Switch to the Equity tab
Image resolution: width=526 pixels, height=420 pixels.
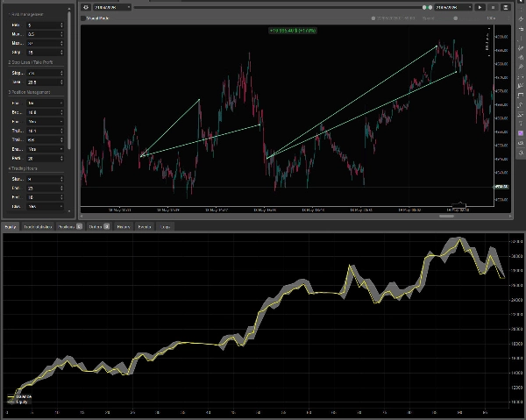click(x=11, y=227)
